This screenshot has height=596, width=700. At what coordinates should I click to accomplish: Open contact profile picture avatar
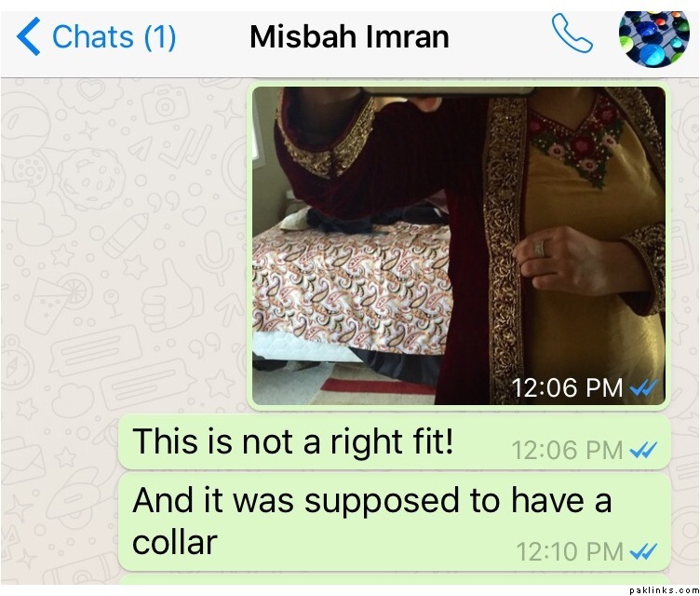pyautogui.click(x=654, y=39)
